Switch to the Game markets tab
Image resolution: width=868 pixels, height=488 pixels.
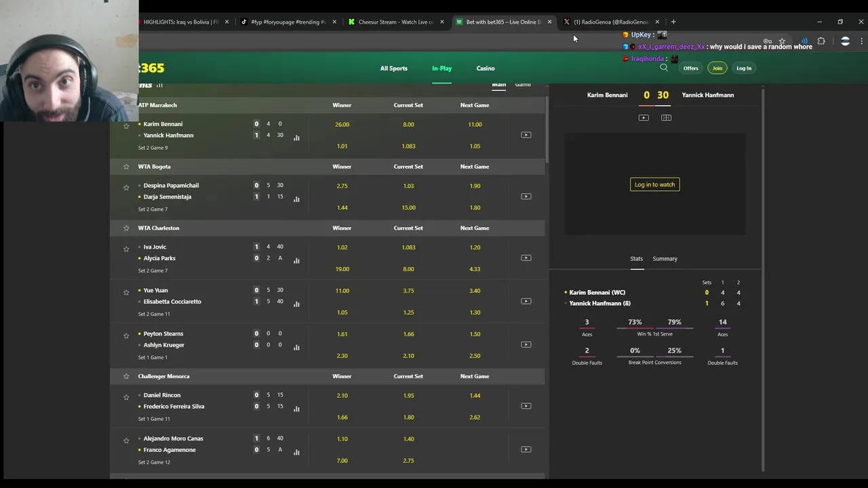coord(523,85)
